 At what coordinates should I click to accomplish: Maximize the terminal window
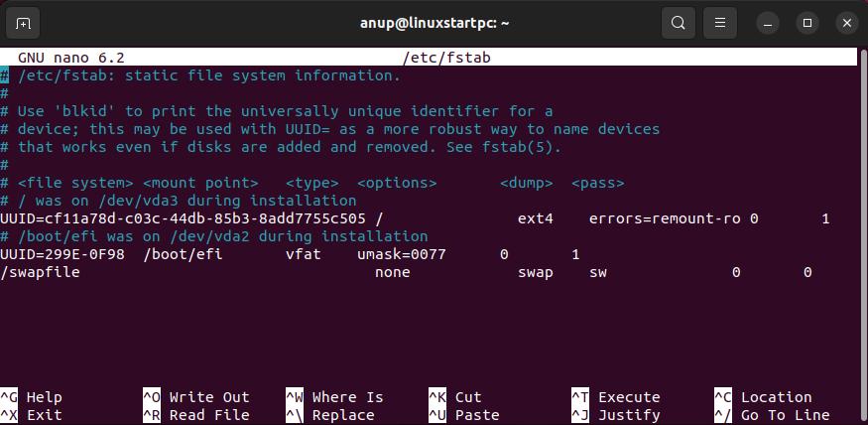coord(807,23)
